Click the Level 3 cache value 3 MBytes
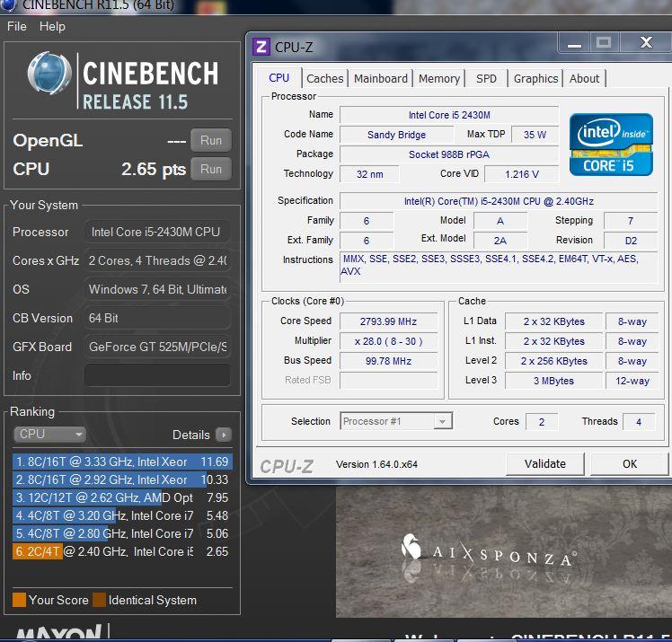The width and height of the screenshot is (672, 642). tap(553, 381)
